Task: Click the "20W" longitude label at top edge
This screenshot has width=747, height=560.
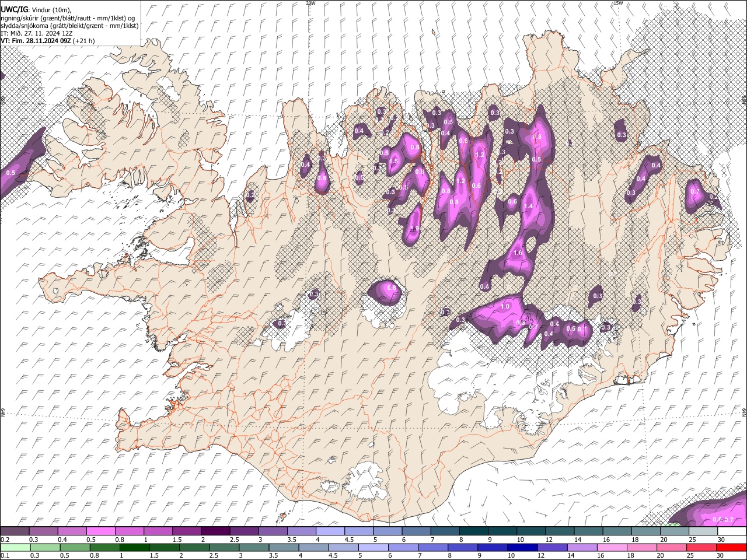Action: (x=310, y=3)
